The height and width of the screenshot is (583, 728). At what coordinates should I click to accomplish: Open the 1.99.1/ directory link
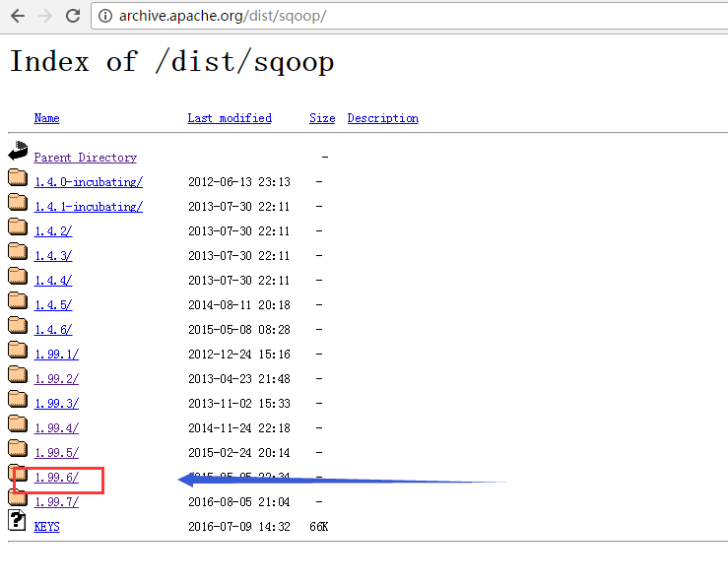[56, 355]
